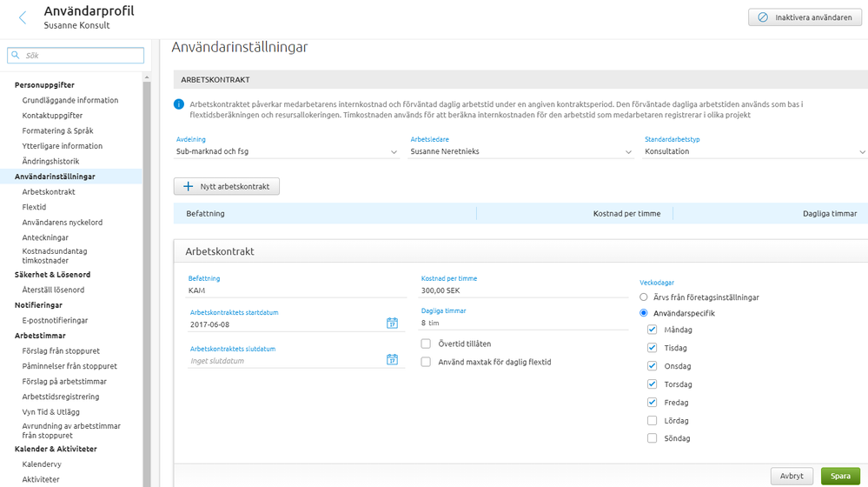
Task: Check the Lördag checkbox
Action: coord(652,421)
